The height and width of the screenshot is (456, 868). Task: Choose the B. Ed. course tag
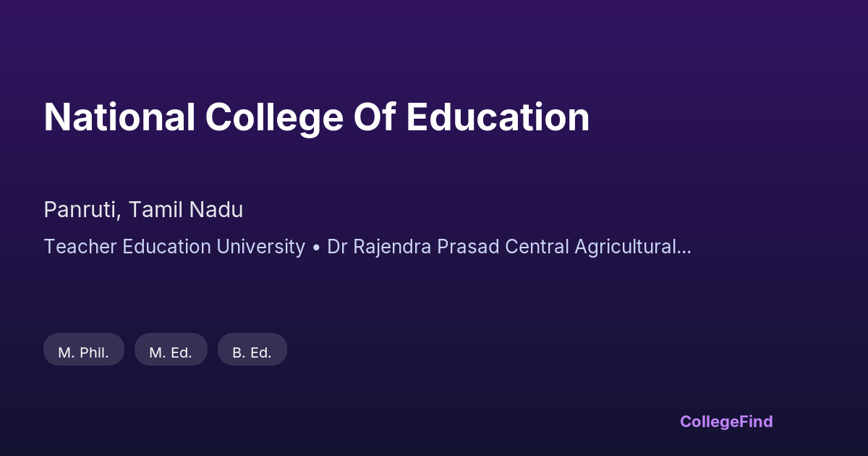252,352
